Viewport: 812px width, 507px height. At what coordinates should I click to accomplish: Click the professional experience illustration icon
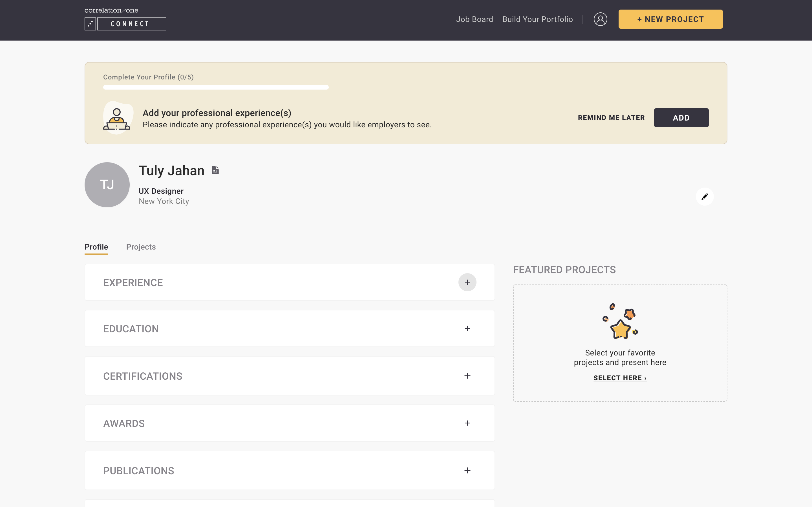click(x=117, y=118)
